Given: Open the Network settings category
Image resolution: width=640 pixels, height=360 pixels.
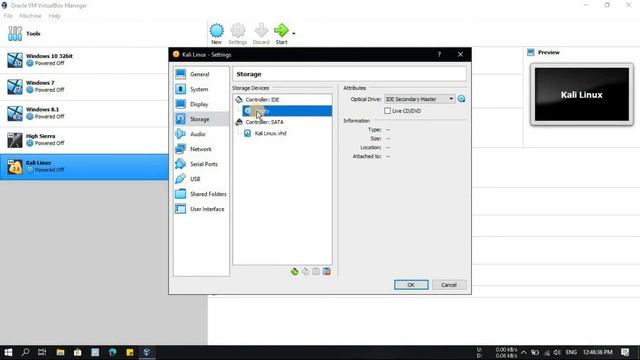Looking at the screenshot, I should [x=201, y=149].
